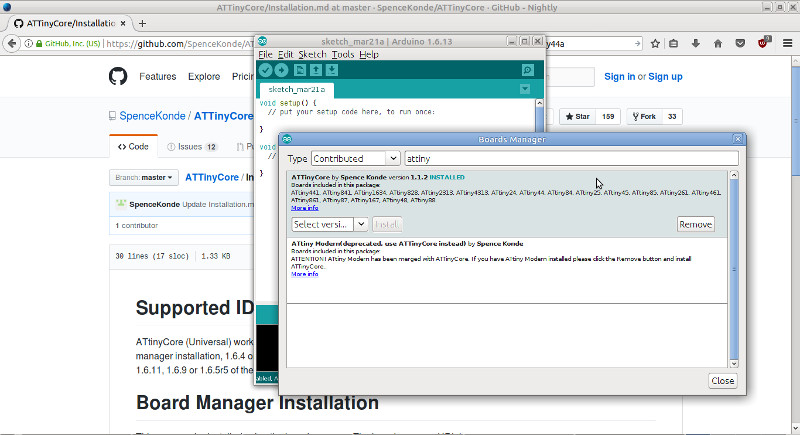Open a sketch using the Open arrow-up icon
The height and width of the screenshot is (435, 800).
(x=316, y=70)
